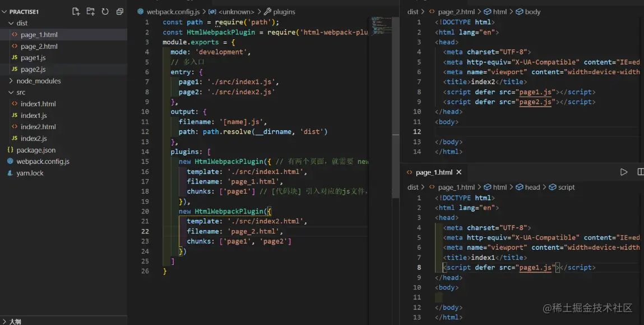Click the Run play icon in page_1.html tab bar
This screenshot has height=325, width=644.
(623, 172)
